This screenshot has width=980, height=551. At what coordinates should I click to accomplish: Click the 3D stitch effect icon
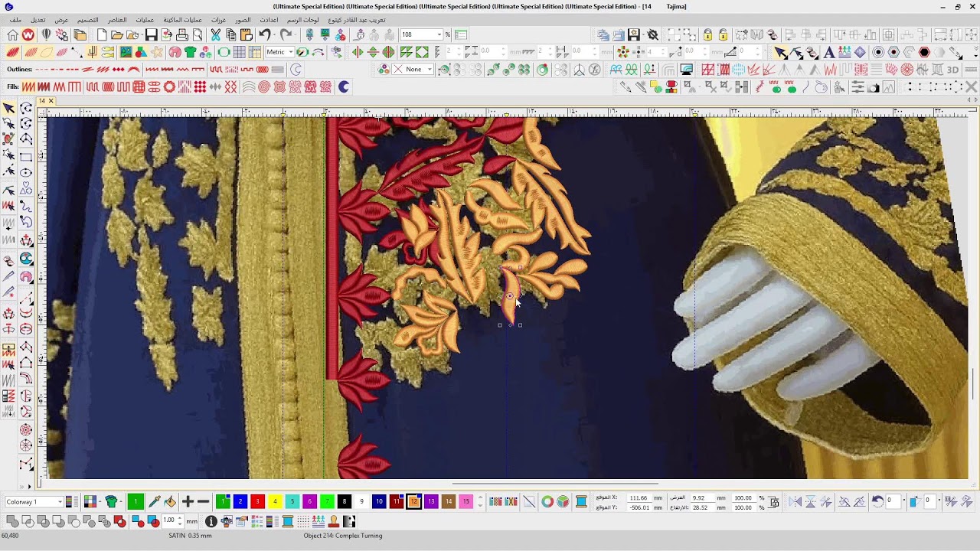(953, 70)
